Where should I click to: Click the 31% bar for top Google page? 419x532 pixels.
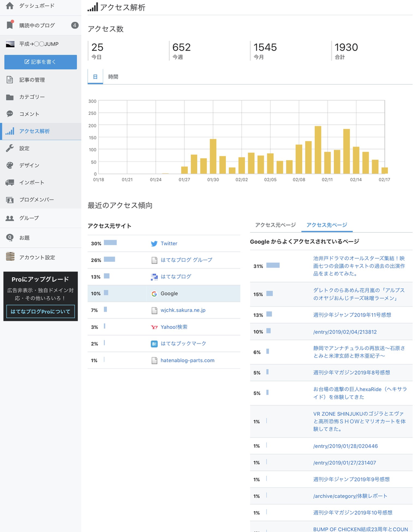coord(273,265)
